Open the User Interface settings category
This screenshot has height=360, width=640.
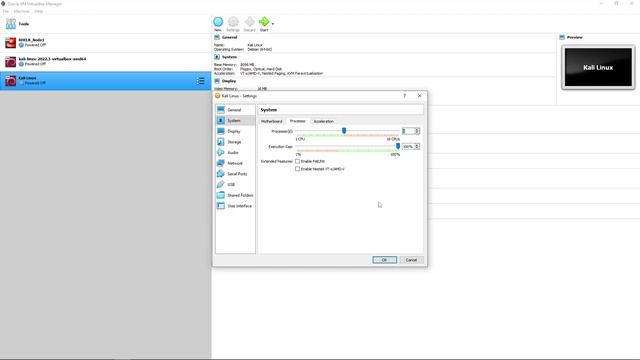coord(236,206)
